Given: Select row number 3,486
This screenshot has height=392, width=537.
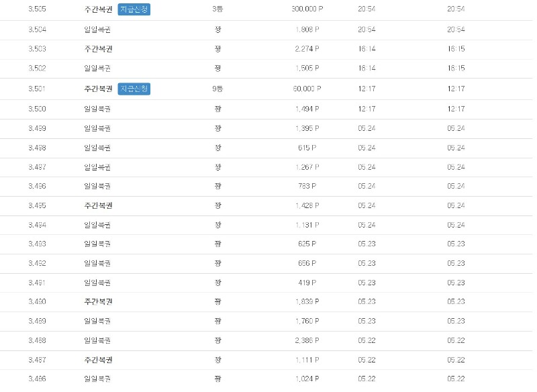Looking at the screenshot, I should (37, 379).
